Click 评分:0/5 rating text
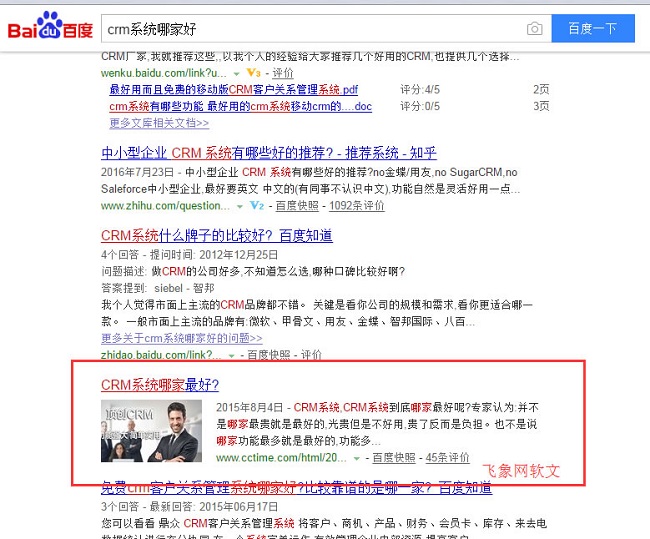Image resolution: width=650 pixels, height=539 pixels. (420, 107)
